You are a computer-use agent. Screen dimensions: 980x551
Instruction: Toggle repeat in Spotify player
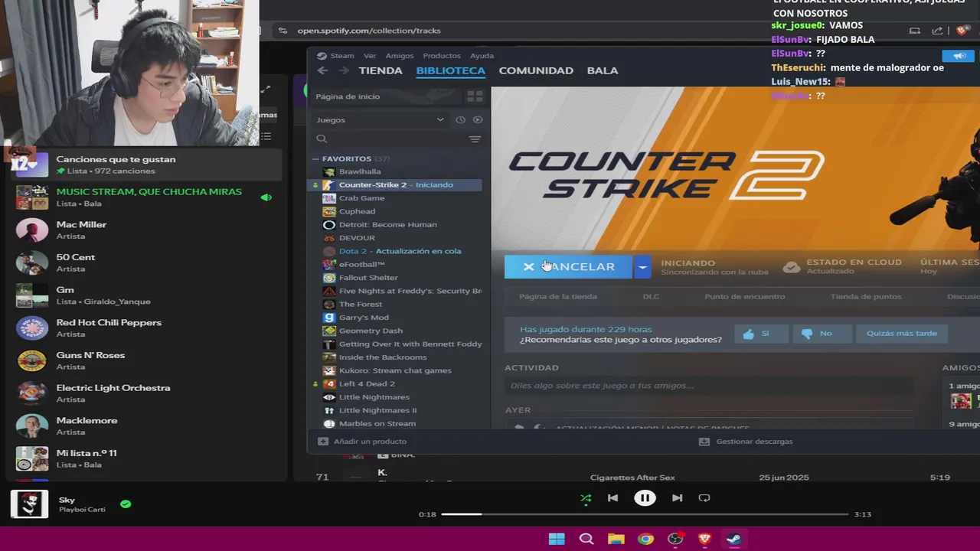704,498
